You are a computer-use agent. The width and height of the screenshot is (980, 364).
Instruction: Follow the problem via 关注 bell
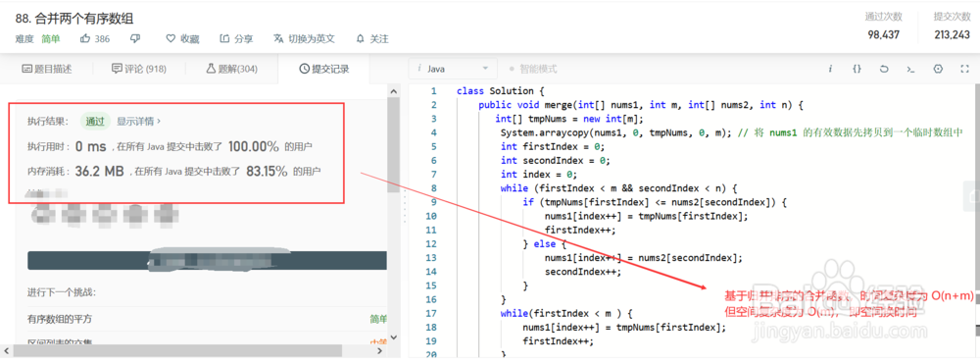tap(372, 39)
